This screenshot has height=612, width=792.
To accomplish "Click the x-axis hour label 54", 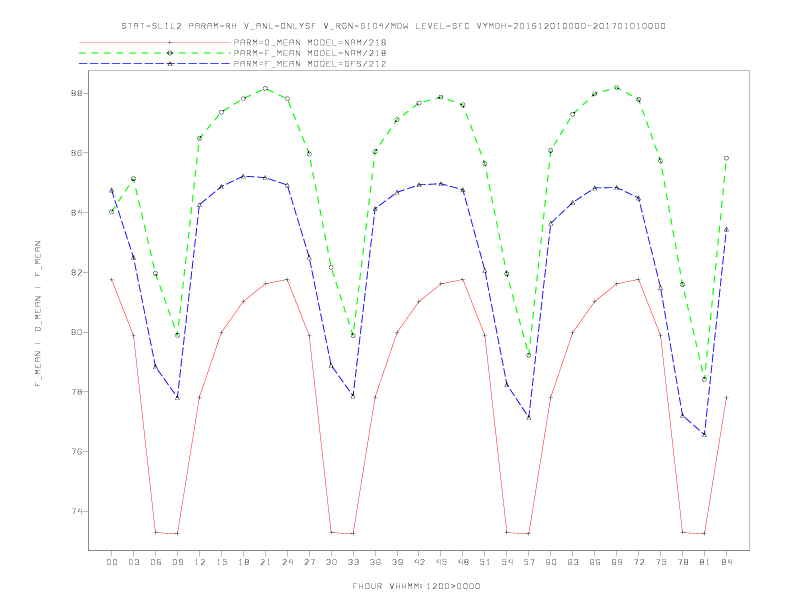I will point(507,562).
